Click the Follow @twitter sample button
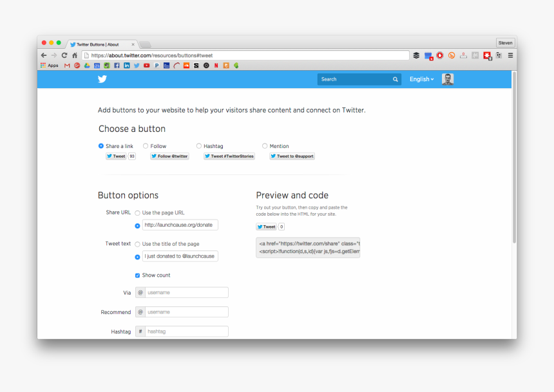Screen dimensions: 554x392 169,156
